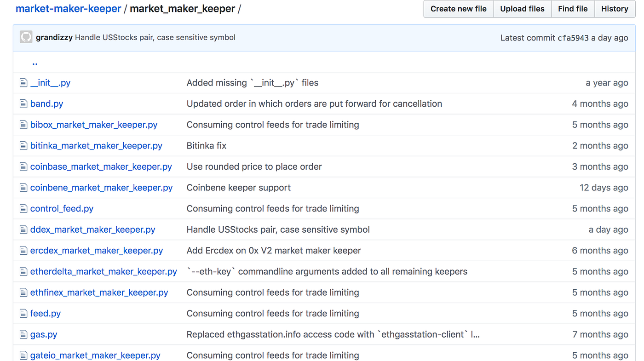Click file icon beside control_feed.py
The width and height of the screenshot is (644, 361).
(x=23, y=209)
